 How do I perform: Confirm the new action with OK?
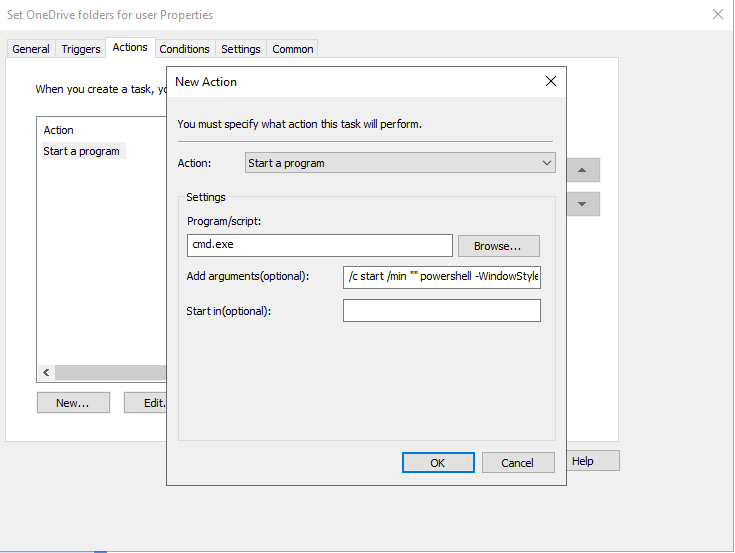click(438, 463)
